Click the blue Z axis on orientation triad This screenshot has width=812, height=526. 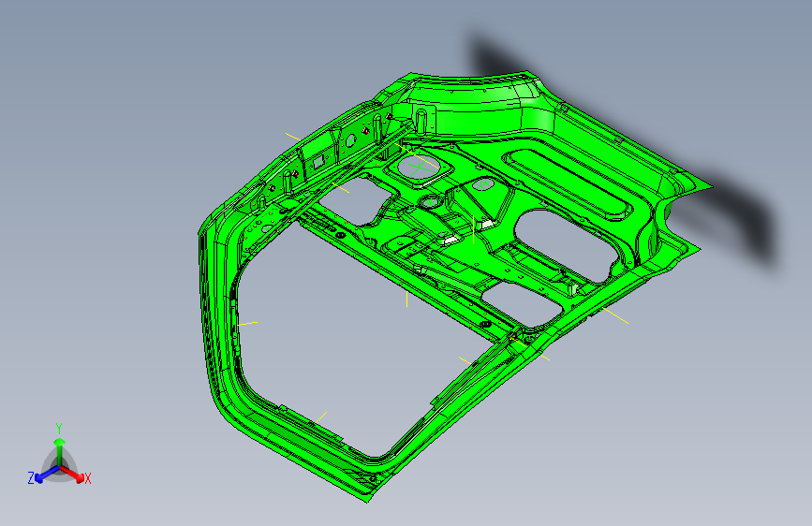pos(47,474)
